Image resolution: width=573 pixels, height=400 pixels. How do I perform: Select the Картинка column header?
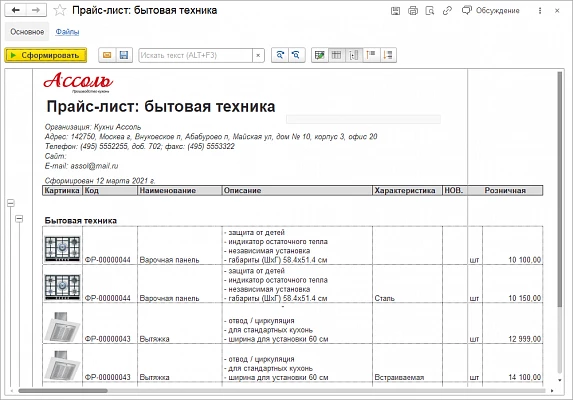click(62, 191)
